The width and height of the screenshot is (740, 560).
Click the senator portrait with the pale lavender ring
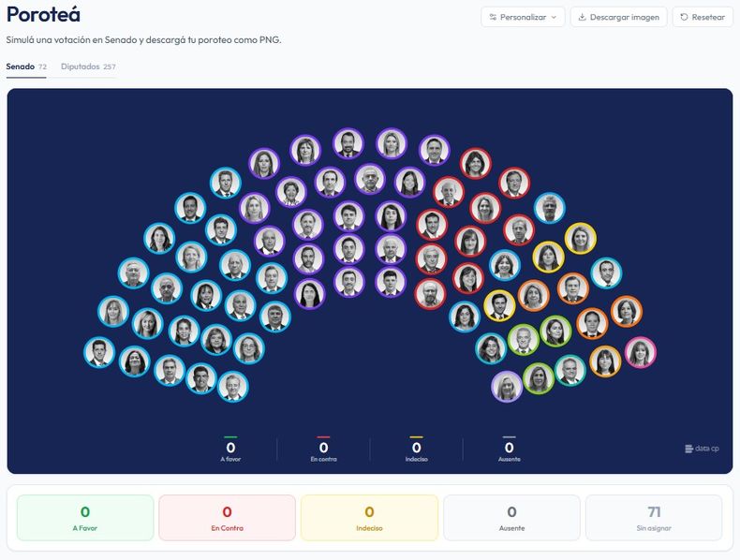pyautogui.click(x=507, y=386)
